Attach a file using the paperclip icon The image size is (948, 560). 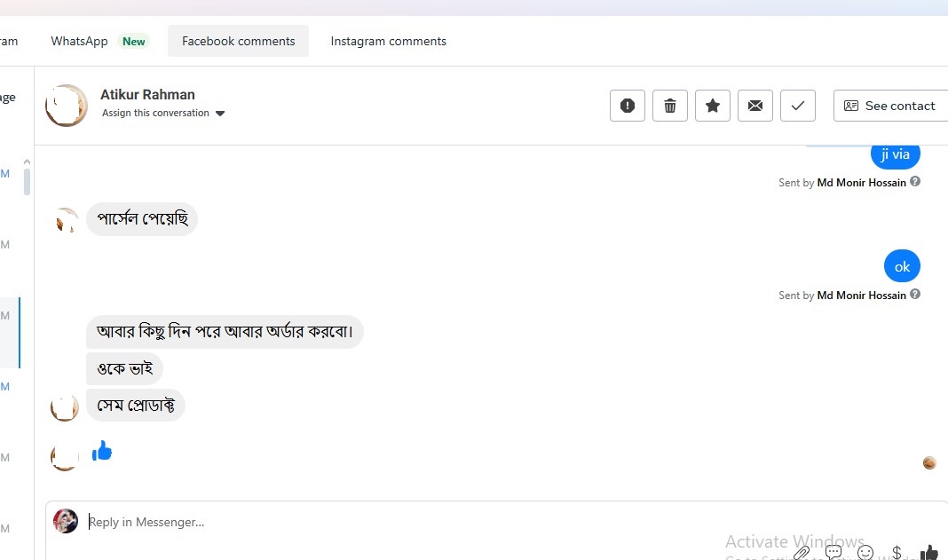[802, 553]
